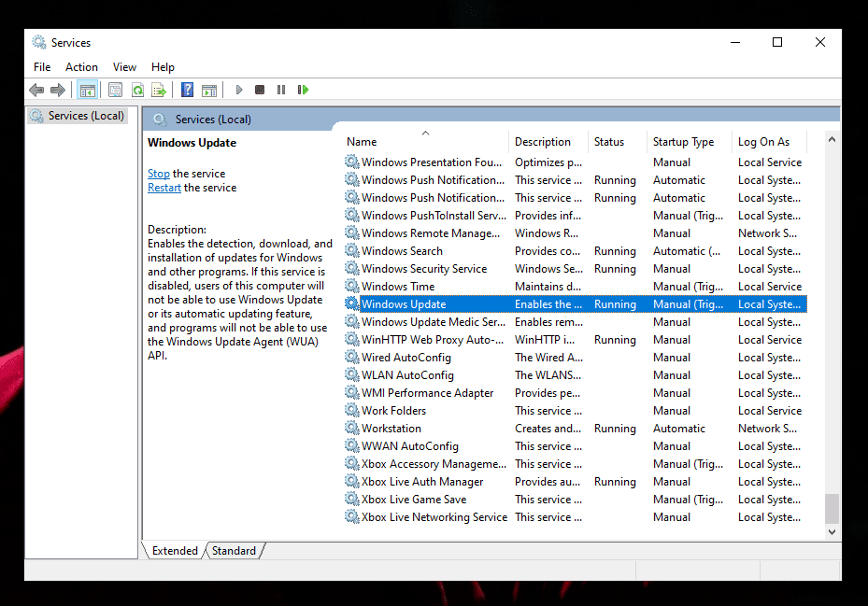Sort by the Description column header
This screenshot has height=606, width=868.
coord(548,142)
